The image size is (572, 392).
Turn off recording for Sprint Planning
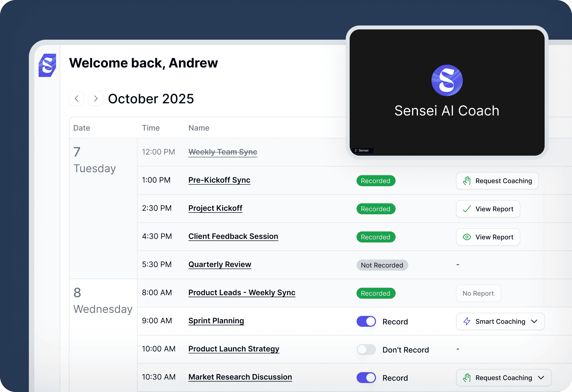pos(366,321)
